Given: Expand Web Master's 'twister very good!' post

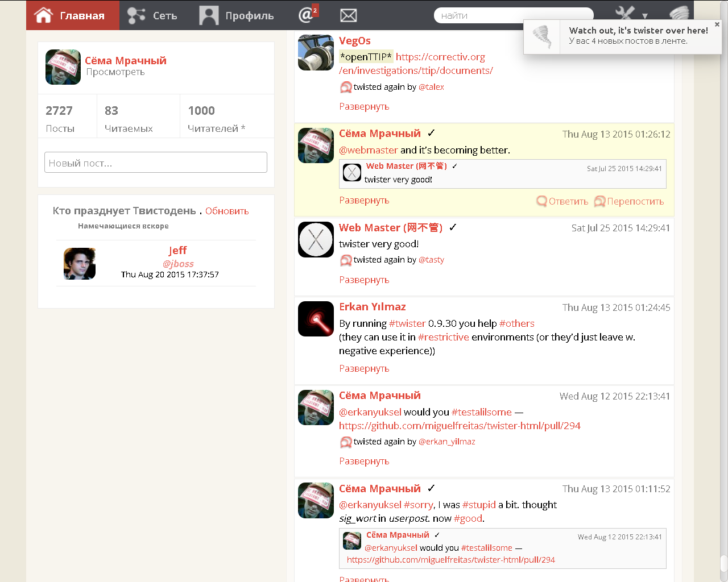Looking at the screenshot, I should pos(364,280).
